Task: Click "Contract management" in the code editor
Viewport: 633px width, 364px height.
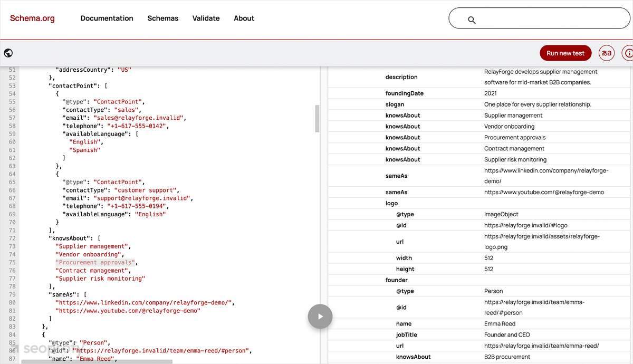Action: [x=92, y=271]
